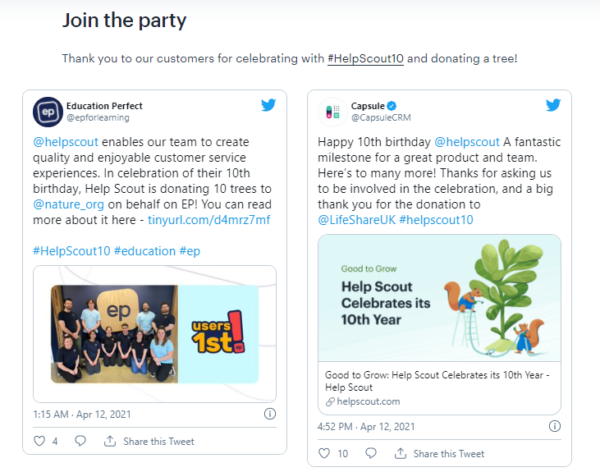Viewport: 600px width, 472px height.
Task: Open the #HelpScout10 link in intro text
Action: [x=365, y=59]
